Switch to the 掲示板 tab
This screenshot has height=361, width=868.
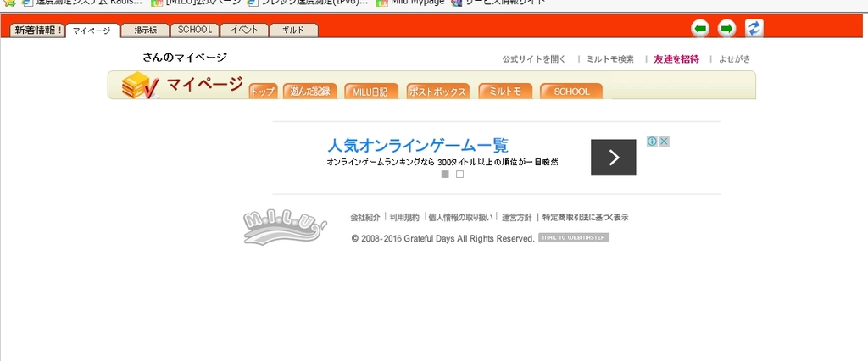click(x=144, y=31)
